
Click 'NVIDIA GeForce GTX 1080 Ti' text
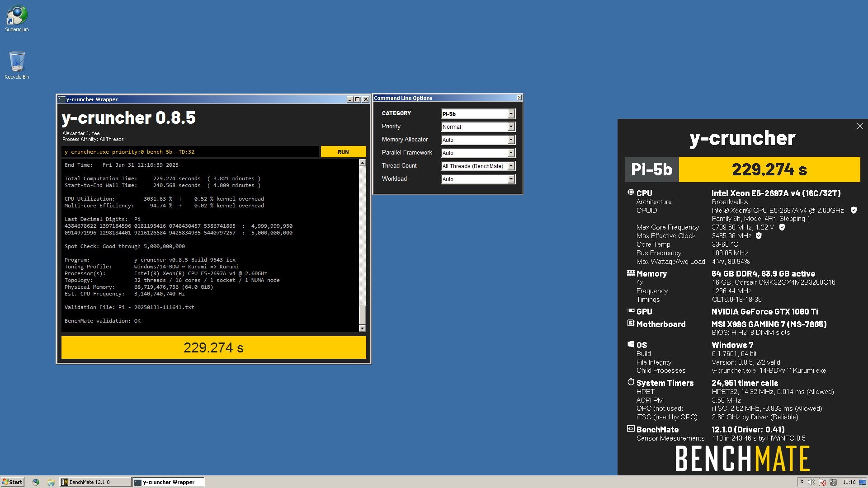[764, 312]
